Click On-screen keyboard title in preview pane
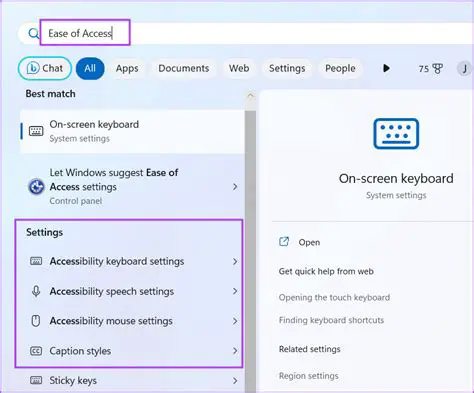 click(x=396, y=178)
